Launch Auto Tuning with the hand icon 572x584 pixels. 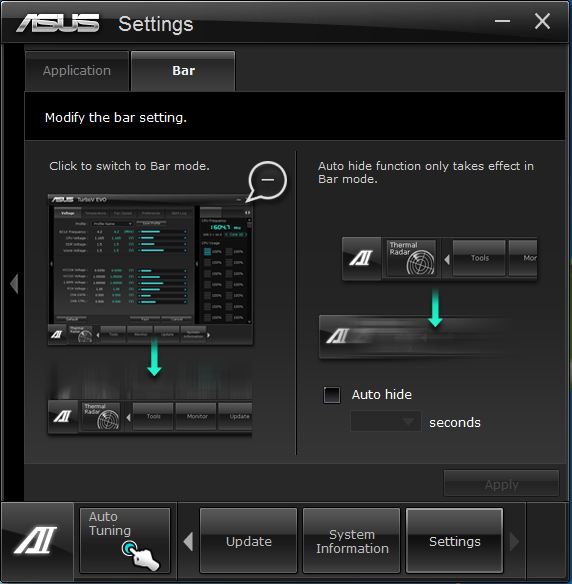tap(125, 540)
